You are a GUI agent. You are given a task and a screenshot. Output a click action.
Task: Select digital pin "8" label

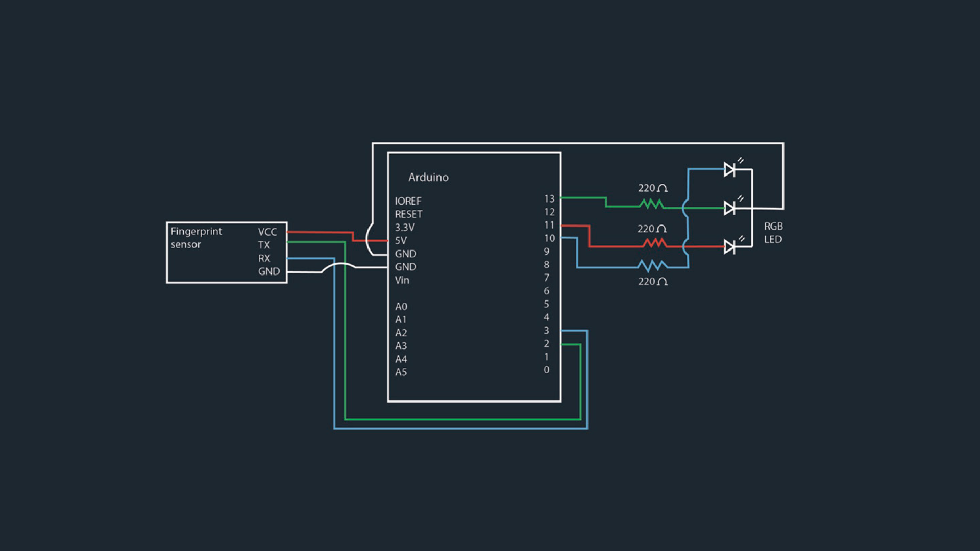click(x=546, y=265)
